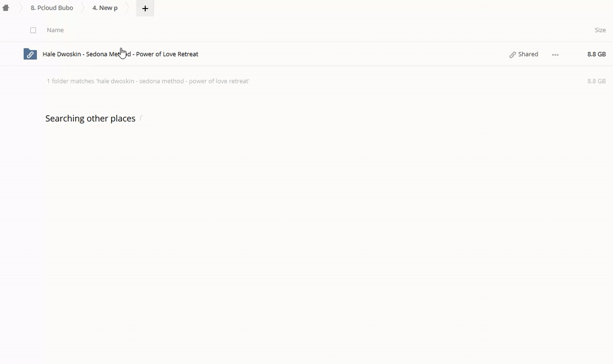This screenshot has width=613, height=364.
Task: Click the chain link icon beside Shared
Action: click(512, 55)
